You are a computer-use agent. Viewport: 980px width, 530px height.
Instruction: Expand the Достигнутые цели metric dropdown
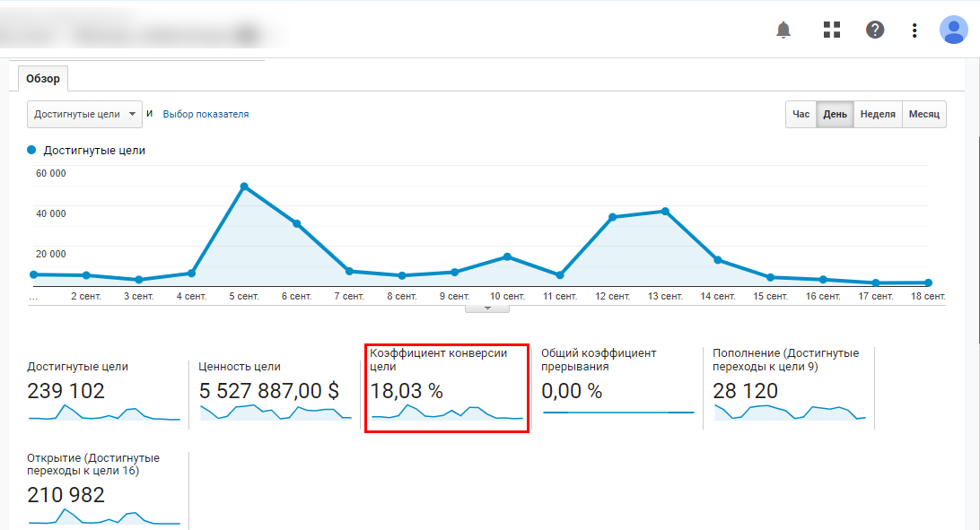tap(85, 115)
